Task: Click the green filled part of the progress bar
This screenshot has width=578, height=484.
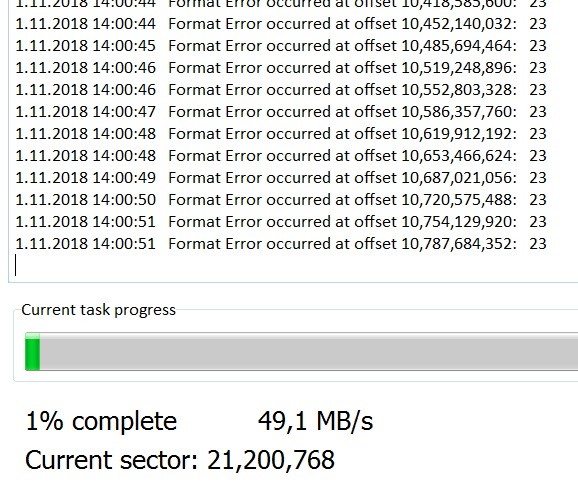Action: (x=32, y=351)
